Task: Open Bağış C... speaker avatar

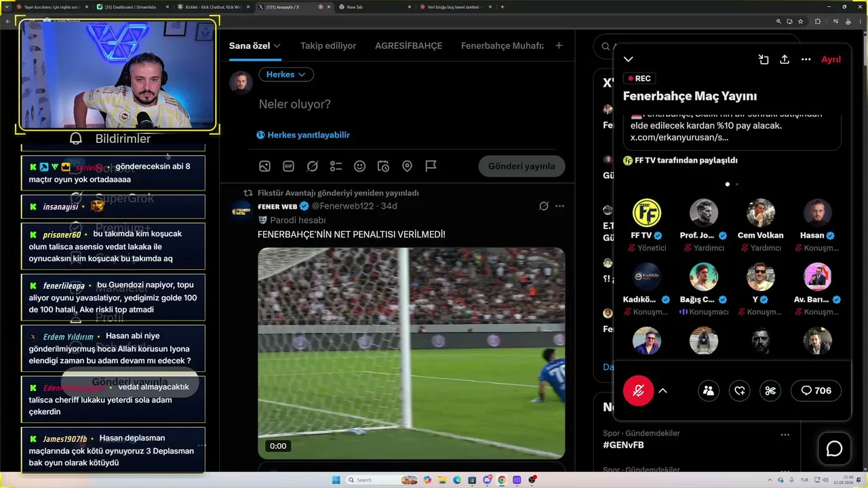Action: tap(704, 277)
